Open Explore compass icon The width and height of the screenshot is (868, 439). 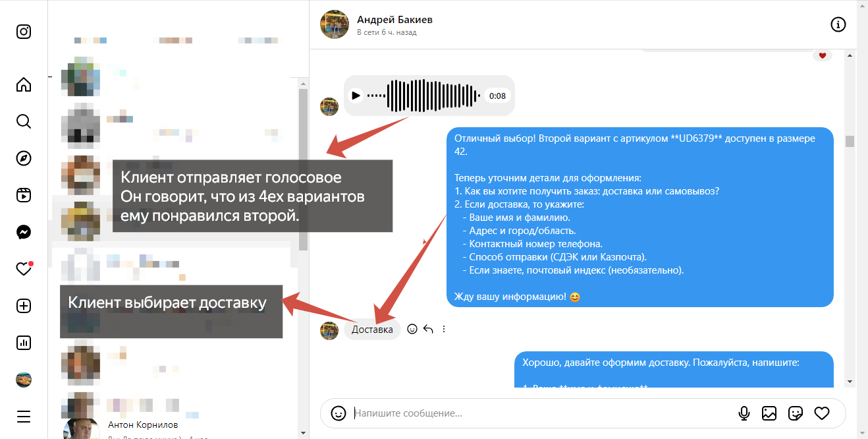24,158
